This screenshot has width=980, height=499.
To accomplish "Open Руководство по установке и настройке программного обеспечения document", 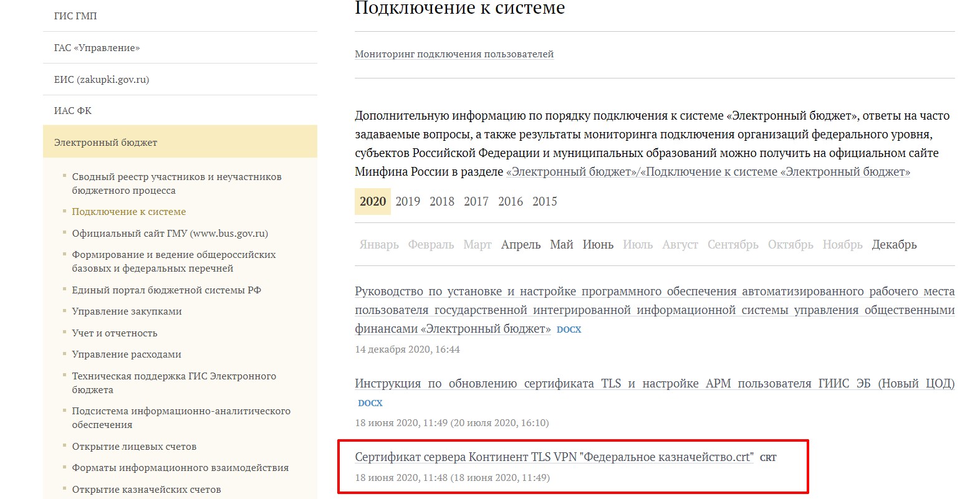I will coord(655,310).
